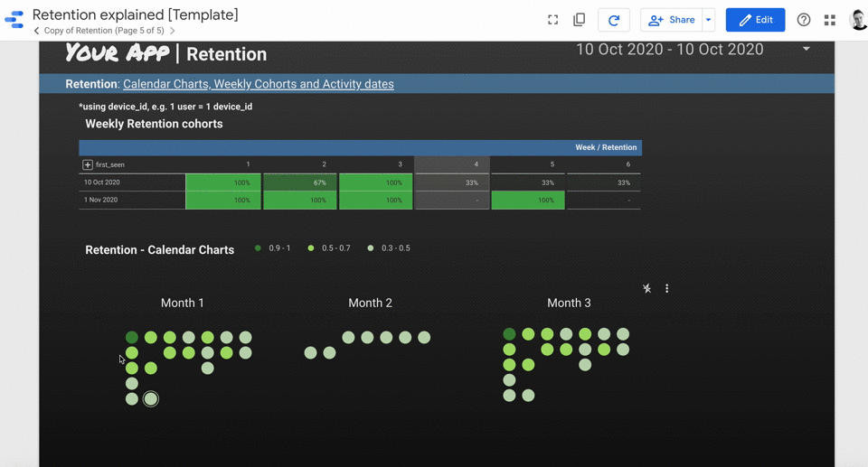This screenshot has height=467, width=868.
Task: Select the outlined dot in Month 1 chart
Action: click(x=151, y=398)
